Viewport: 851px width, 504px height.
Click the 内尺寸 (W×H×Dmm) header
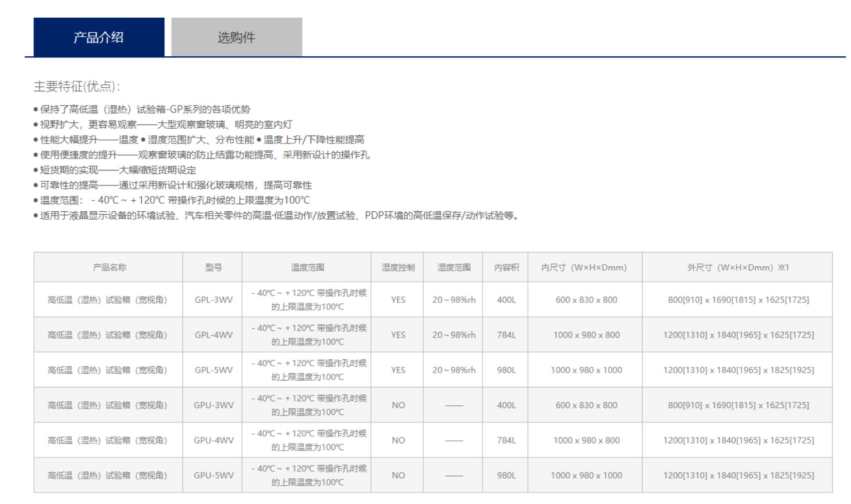point(586,267)
